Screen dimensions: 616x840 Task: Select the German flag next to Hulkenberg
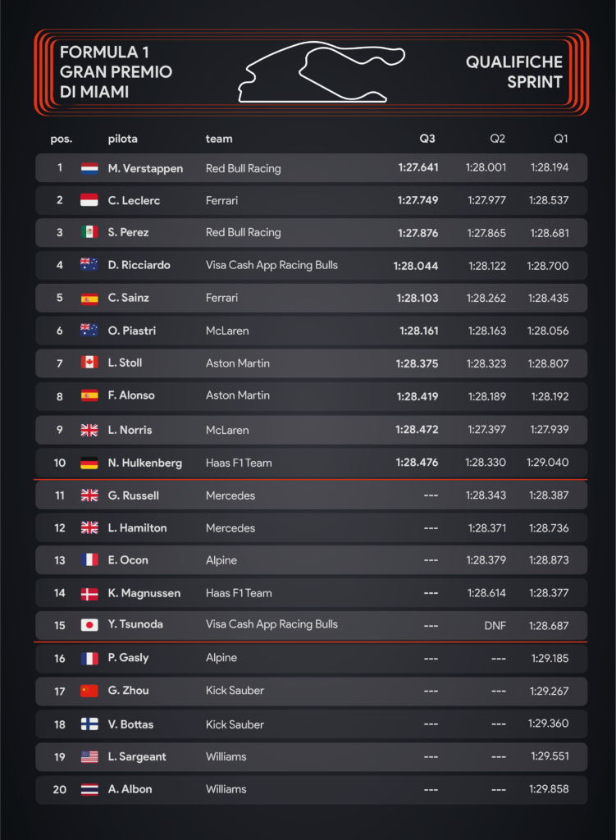tap(89, 463)
